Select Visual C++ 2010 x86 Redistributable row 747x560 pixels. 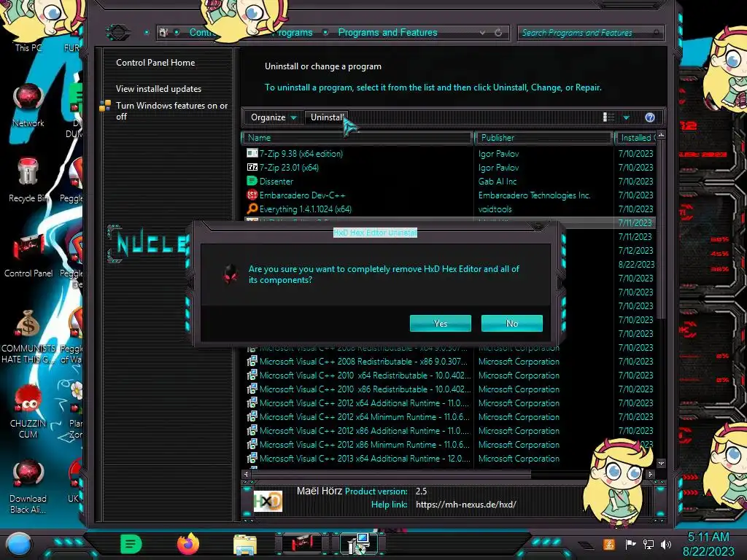pyautogui.click(x=450, y=389)
